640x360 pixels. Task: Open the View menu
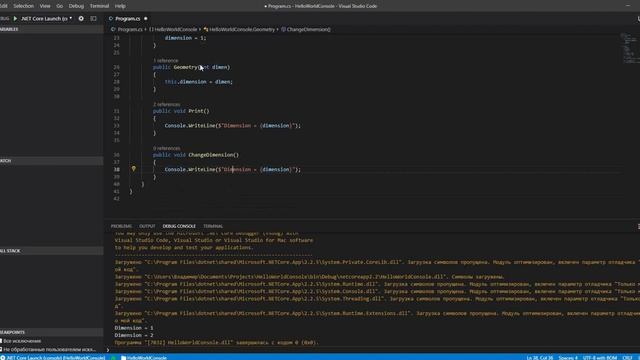(45, 6)
